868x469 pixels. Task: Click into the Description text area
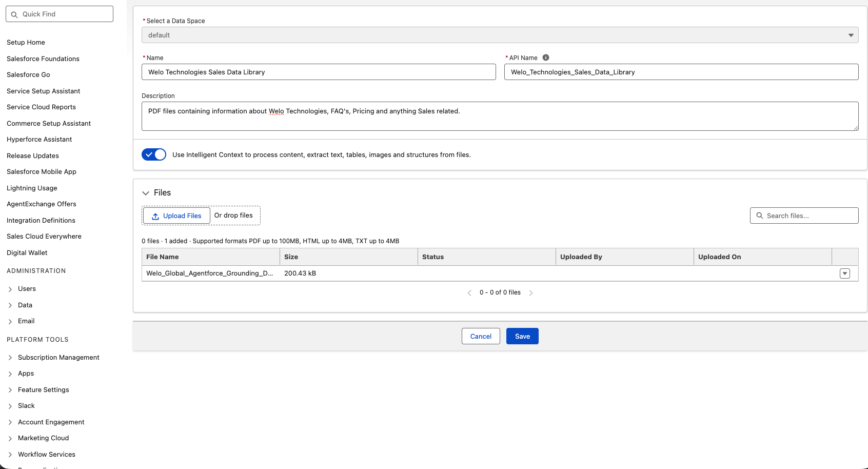500,116
